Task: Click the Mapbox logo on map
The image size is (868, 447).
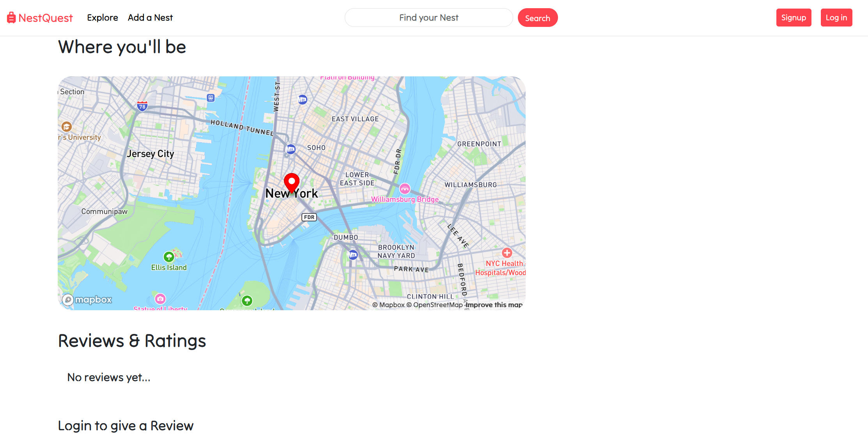Action: tap(87, 300)
